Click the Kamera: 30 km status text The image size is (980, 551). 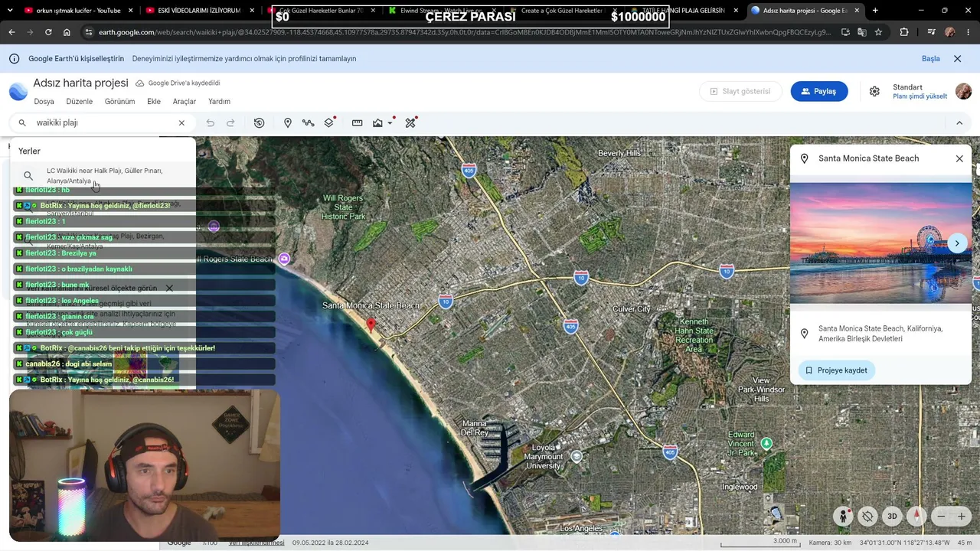(830, 543)
